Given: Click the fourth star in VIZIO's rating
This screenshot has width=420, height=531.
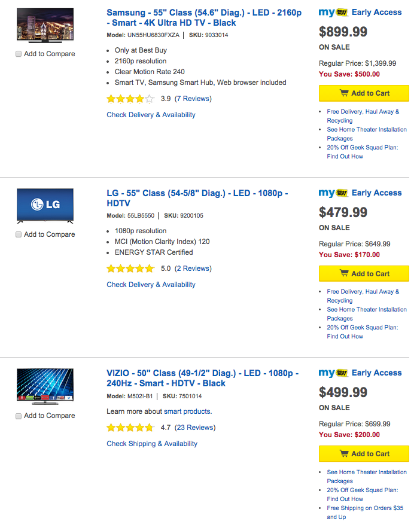Looking at the screenshot, I should tap(140, 428).
